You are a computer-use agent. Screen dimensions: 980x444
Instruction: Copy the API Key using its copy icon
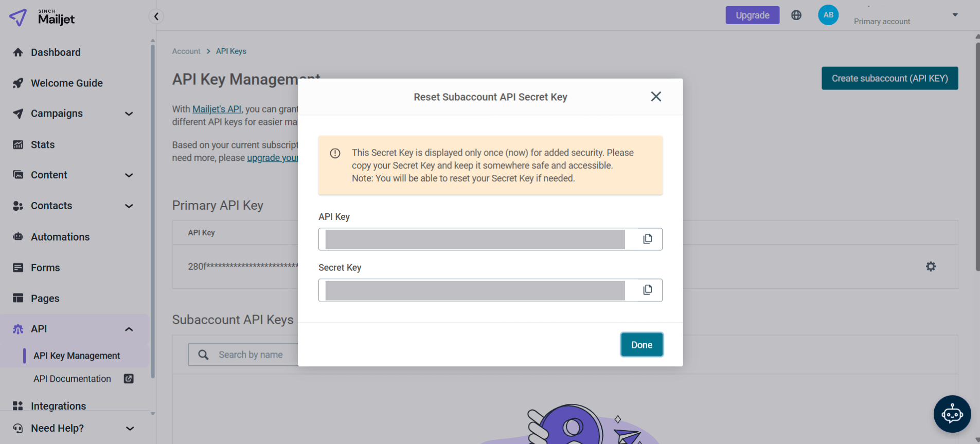point(647,238)
